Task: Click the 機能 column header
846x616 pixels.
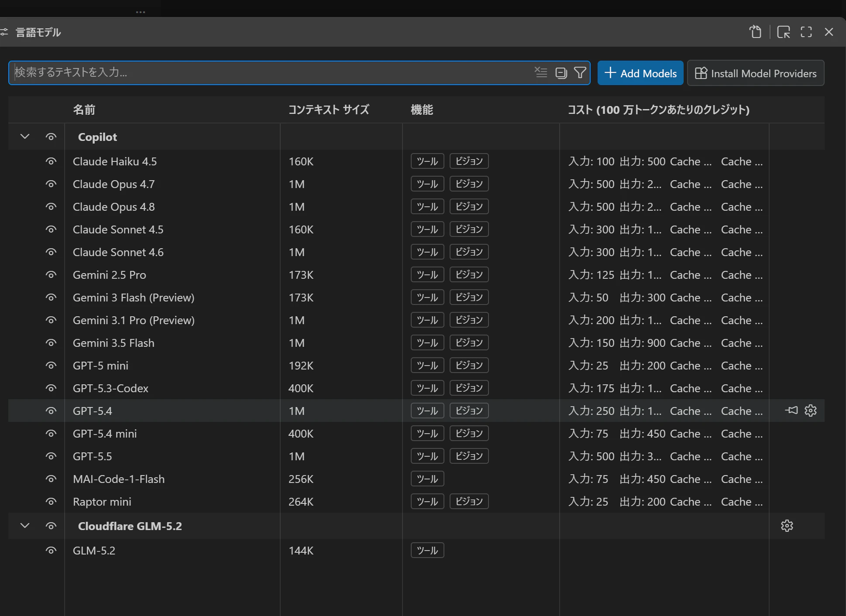Action: [422, 110]
